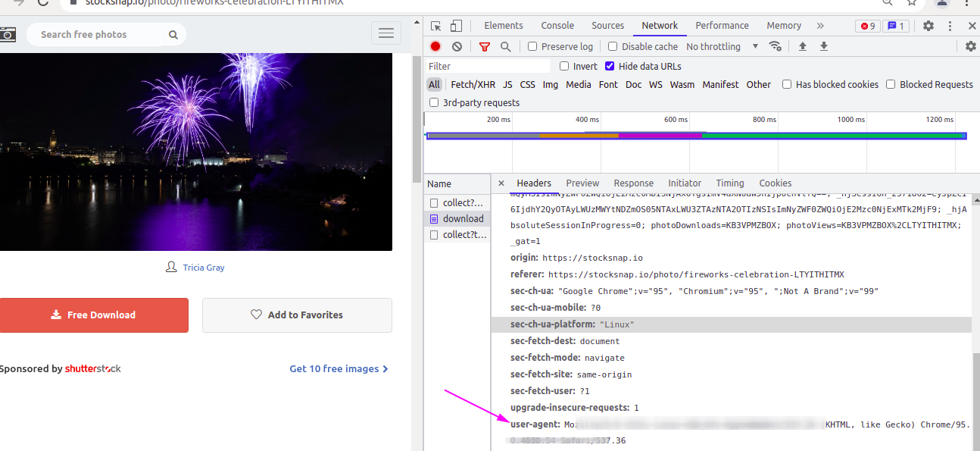The image size is (980, 451).
Task: Filter requests by JS type
Action: (x=507, y=84)
